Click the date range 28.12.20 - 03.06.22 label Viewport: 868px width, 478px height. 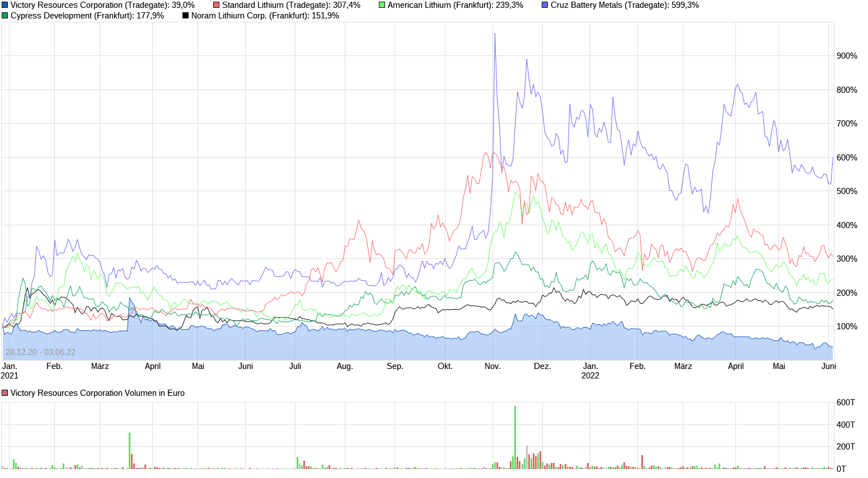coord(39,352)
